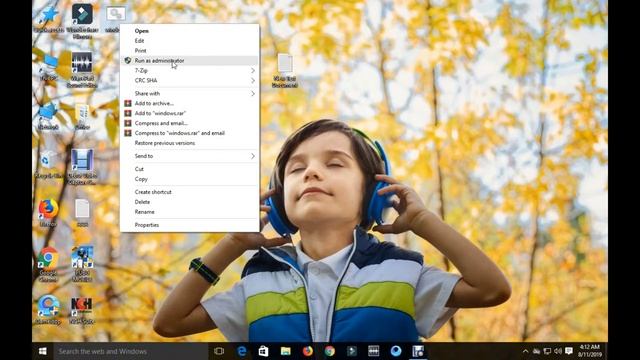Choose Run as administrator in context menu
640x360 pixels.
[189, 60]
